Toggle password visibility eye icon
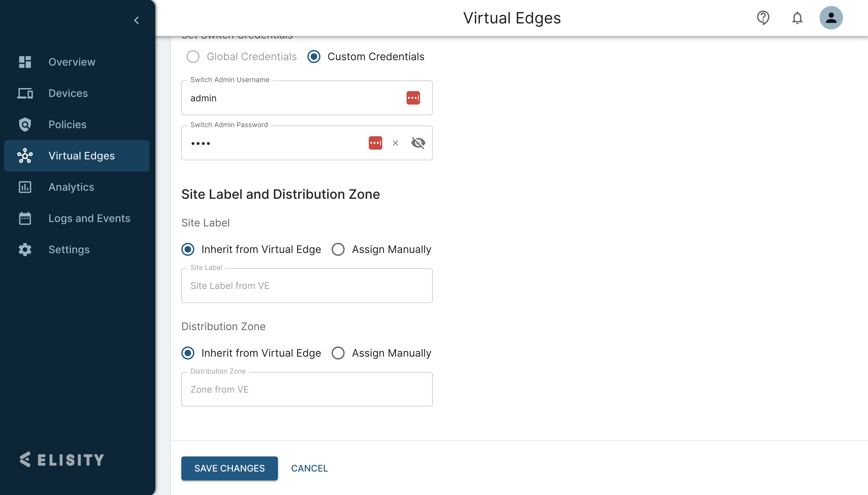 (418, 143)
